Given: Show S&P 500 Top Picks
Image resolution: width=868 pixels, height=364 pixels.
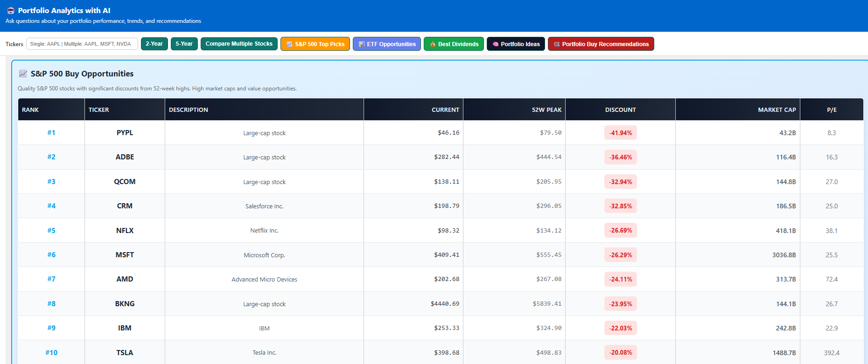Looking at the screenshot, I should click(x=315, y=44).
